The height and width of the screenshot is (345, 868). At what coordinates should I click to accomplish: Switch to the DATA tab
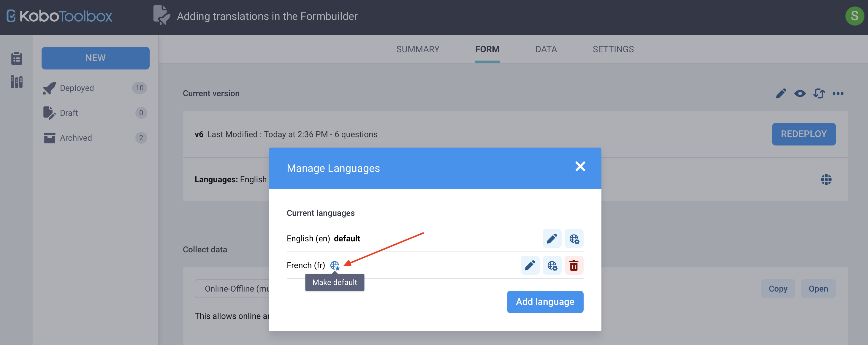(546, 49)
